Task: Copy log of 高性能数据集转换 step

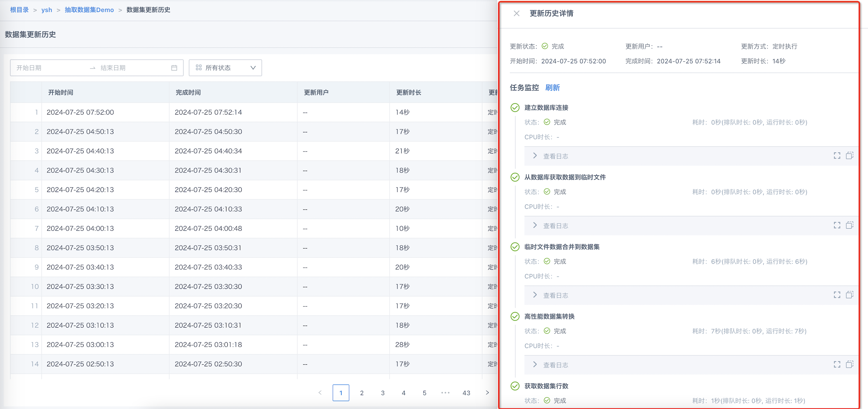Action: coord(849,364)
